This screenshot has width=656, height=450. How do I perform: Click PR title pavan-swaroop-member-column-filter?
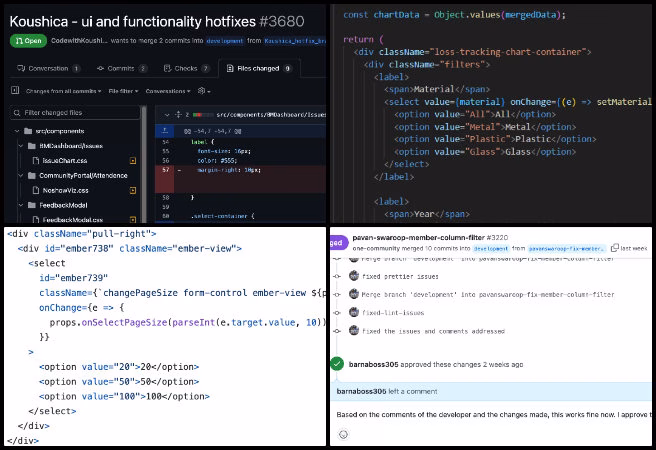click(418, 238)
